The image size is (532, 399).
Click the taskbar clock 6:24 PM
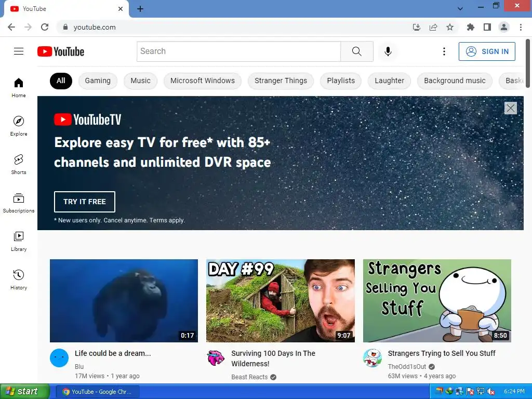coord(514,392)
